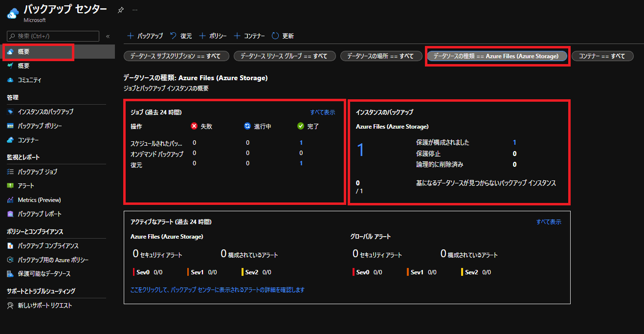Open データソースの種類 Azure Files filter
644x334 pixels.
click(497, 56)
